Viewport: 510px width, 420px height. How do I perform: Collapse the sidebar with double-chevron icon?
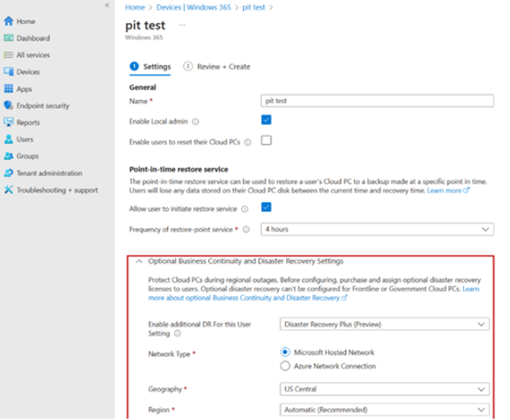pyautogui.click(x=107, y=6)
